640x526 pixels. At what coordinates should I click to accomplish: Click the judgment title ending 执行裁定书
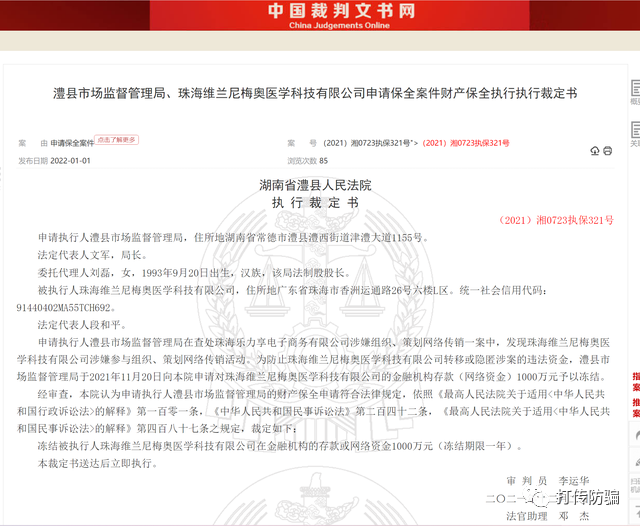tap(315, 93)
